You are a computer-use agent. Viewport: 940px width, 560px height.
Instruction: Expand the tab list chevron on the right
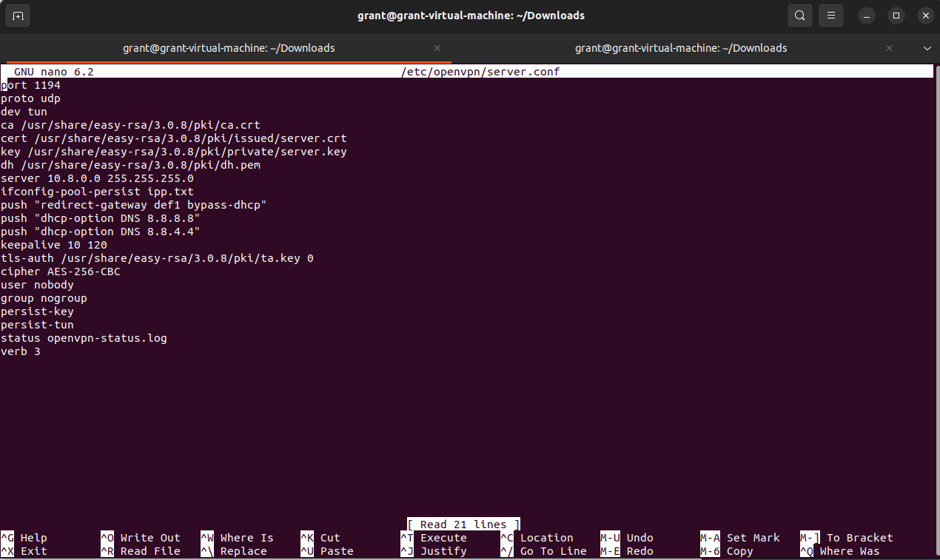tap(927, 47)
